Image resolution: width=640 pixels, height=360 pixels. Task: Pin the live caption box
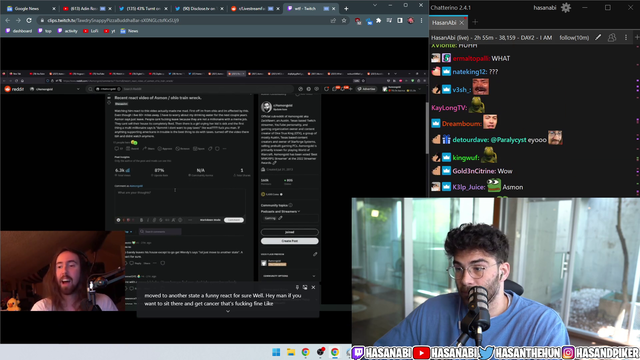(297, 287)
